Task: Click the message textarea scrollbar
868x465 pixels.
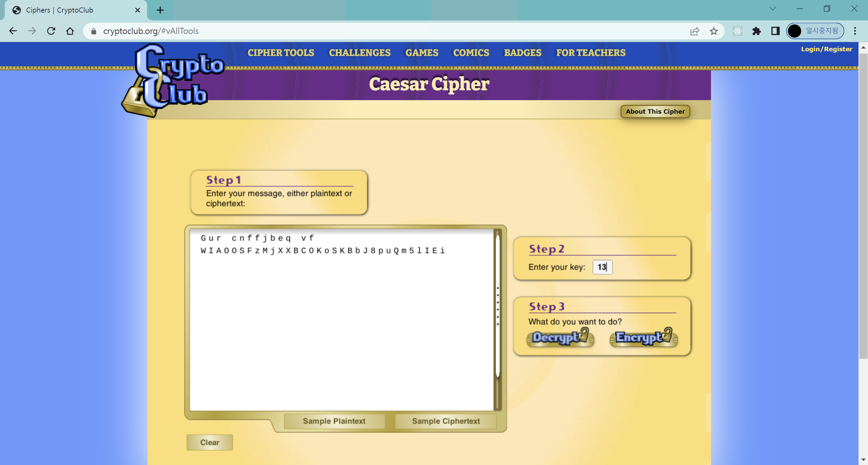Action: [x=498, y=305]
